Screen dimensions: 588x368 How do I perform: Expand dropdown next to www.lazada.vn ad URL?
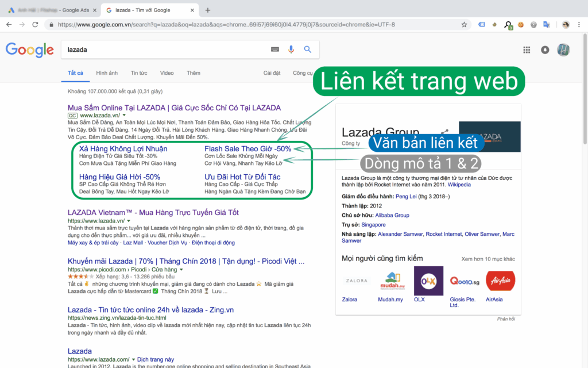124,116
